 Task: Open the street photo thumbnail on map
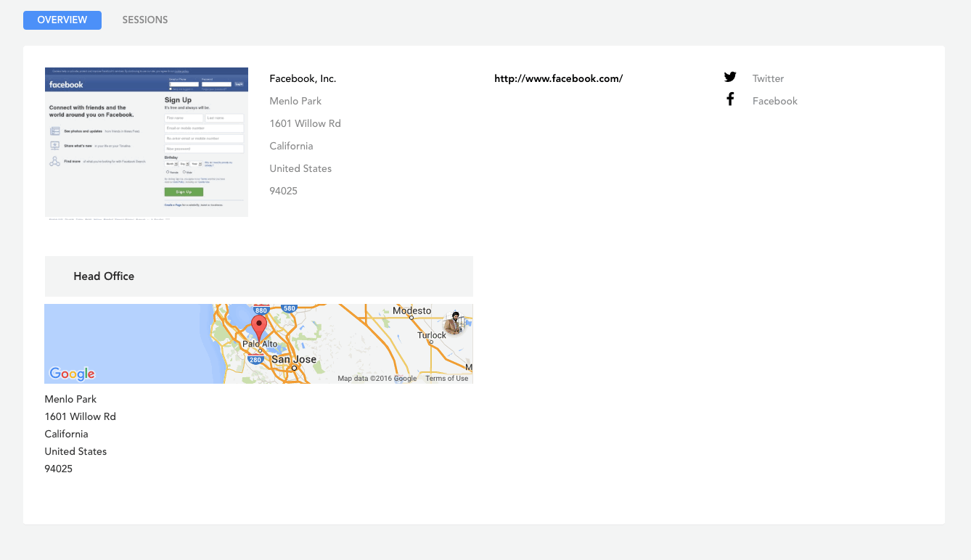tap(454, 323)
